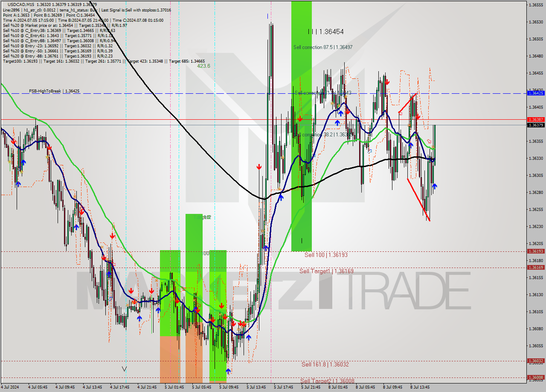Screen dimensions: 546x392
Task: Click the blue 1.36425 price tag on axis
Action: 535,93
